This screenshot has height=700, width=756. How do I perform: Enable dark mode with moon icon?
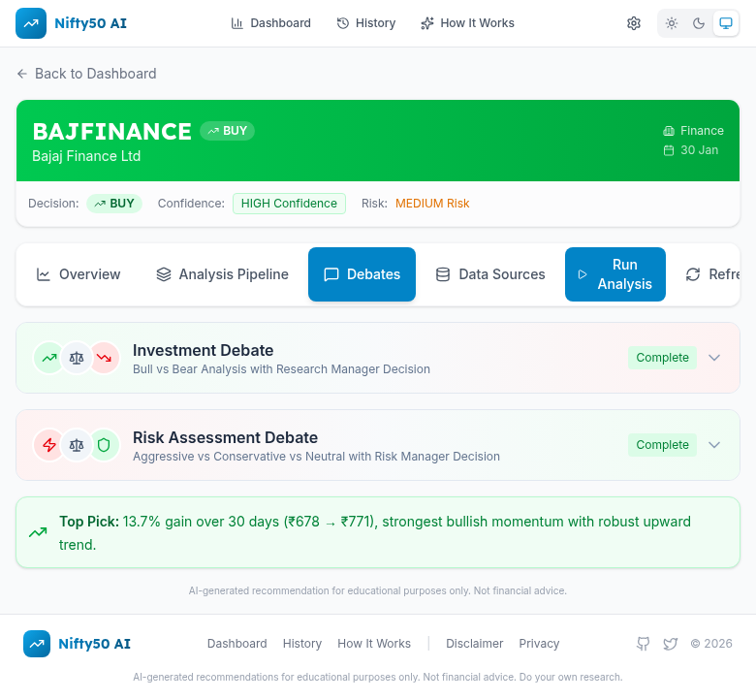coord(699,23)
